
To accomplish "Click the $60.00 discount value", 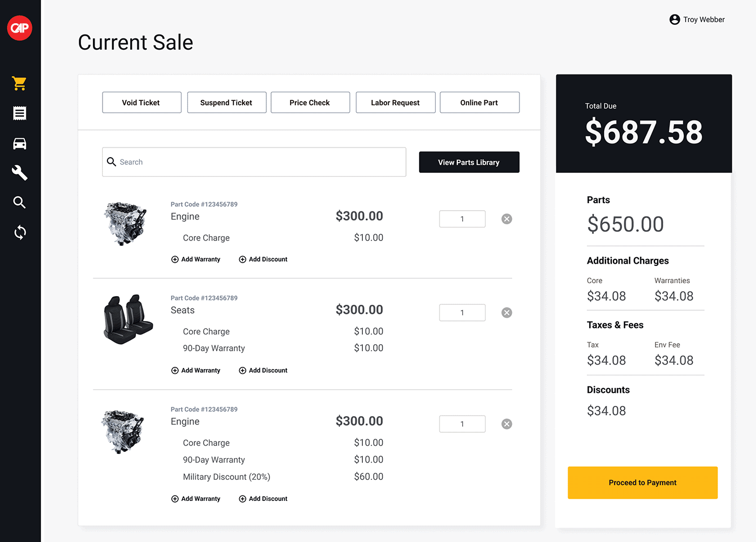I will 369,477.
